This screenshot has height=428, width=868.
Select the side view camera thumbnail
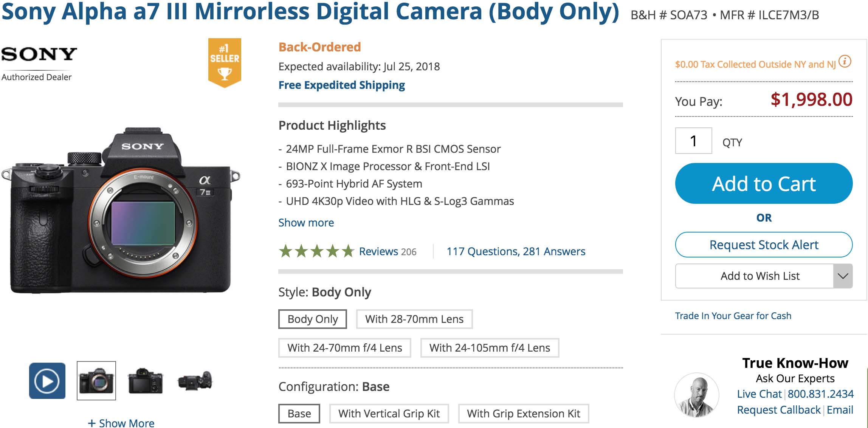195,381
